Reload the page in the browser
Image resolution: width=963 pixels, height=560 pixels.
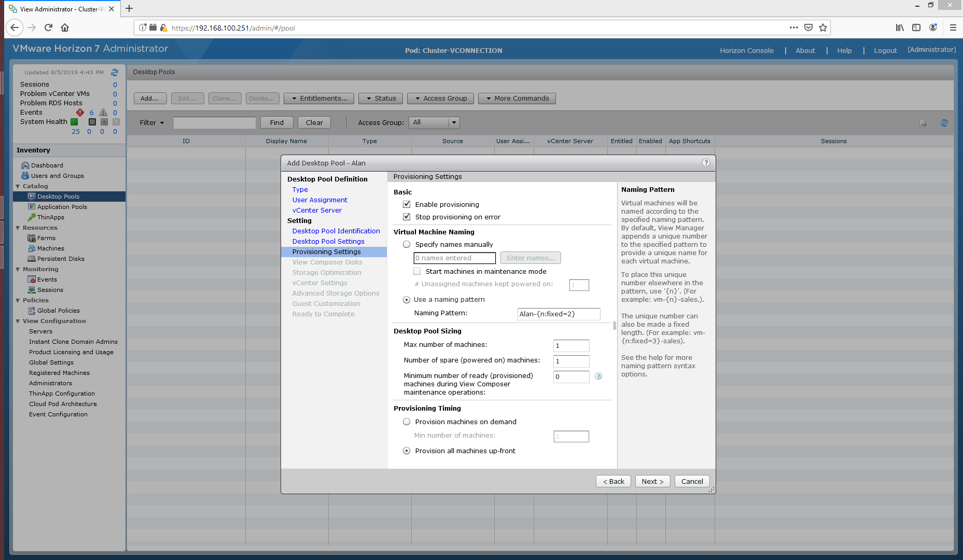tap(48, 28)
